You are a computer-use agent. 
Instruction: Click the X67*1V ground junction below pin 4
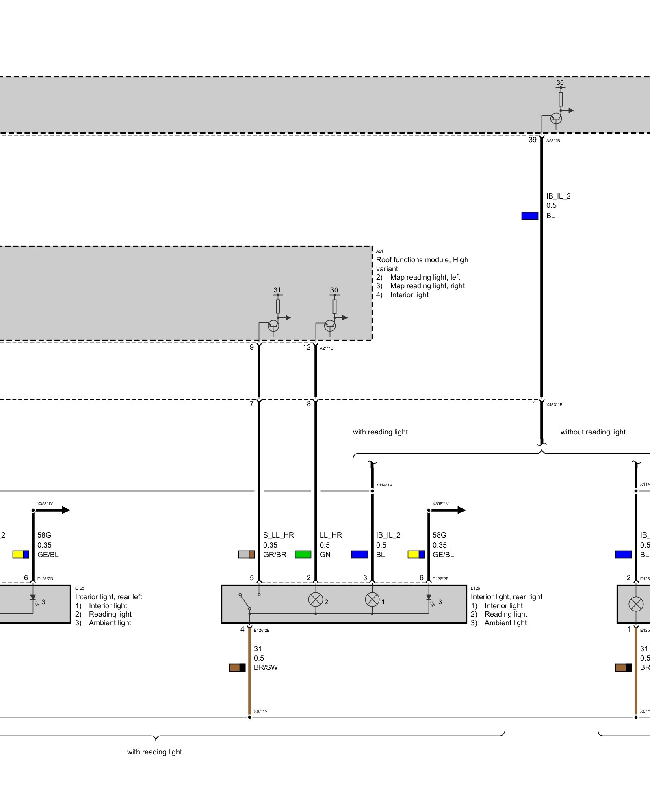(249, 717)
